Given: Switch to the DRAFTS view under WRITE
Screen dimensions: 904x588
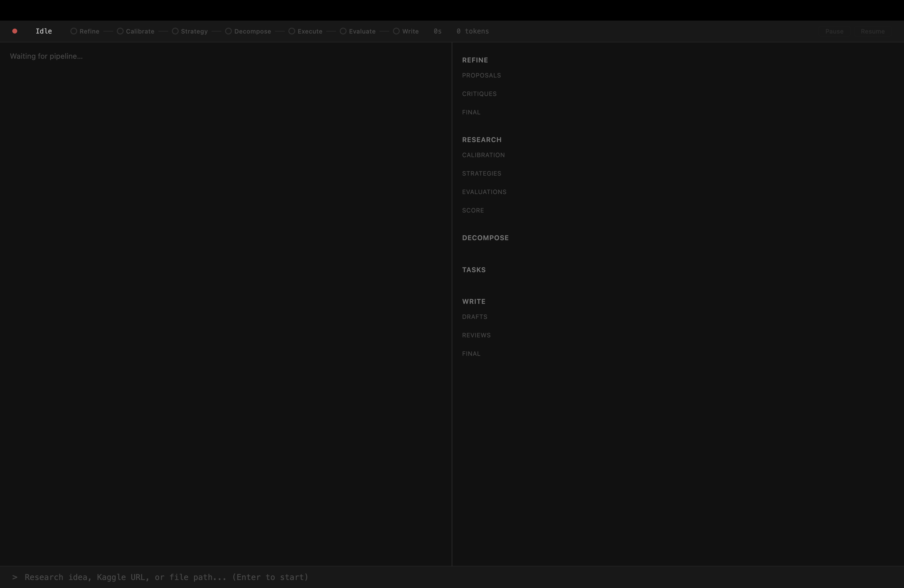Looking at the screenshot, I should (474, 316).
